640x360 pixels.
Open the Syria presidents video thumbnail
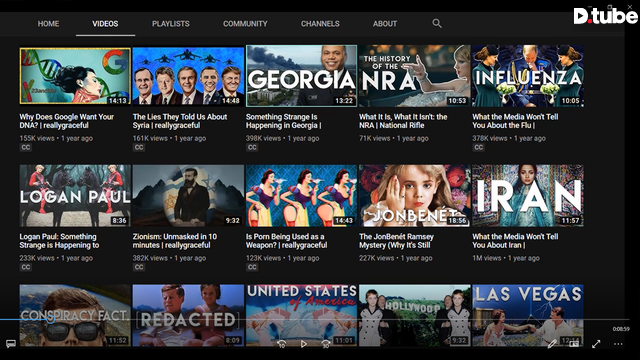(188, 76)
